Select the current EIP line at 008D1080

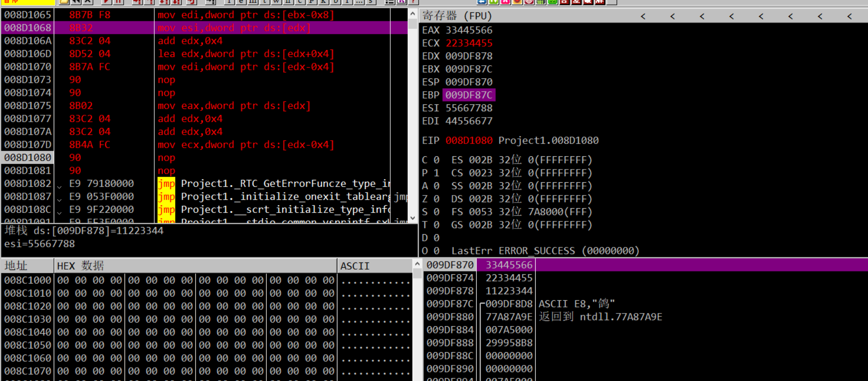point(204,158)
